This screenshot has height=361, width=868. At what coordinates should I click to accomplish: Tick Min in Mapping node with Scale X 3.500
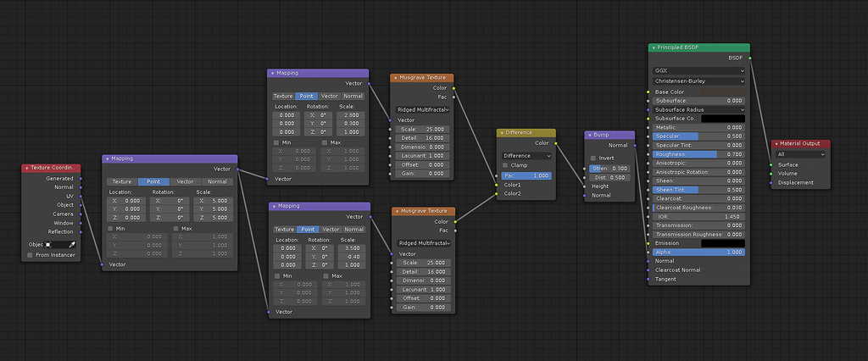click(x=278, y=275)
